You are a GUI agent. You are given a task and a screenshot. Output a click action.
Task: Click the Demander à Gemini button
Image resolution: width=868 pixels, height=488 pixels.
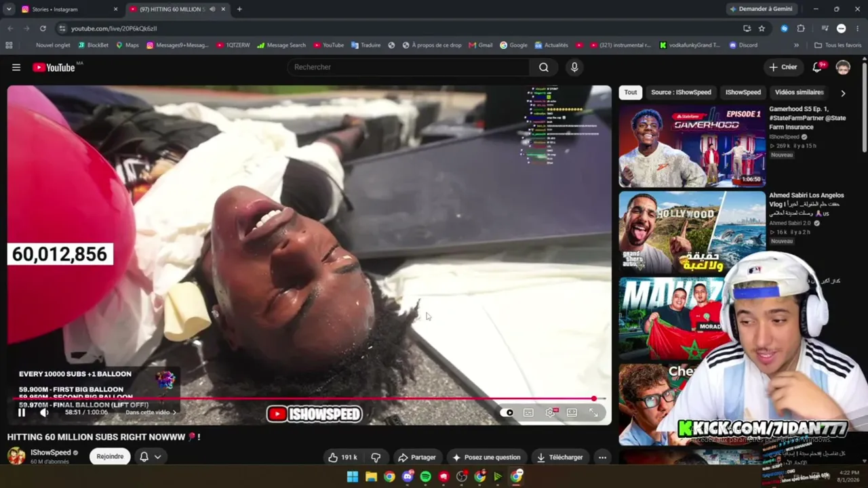[762, 9]
